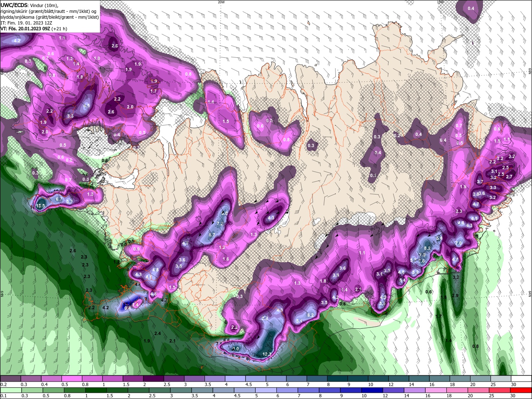Click the darkest purple 2–2.5 swatch, upper legend
The width and height of the screenshot is (532, 399).
coord(153,379)
